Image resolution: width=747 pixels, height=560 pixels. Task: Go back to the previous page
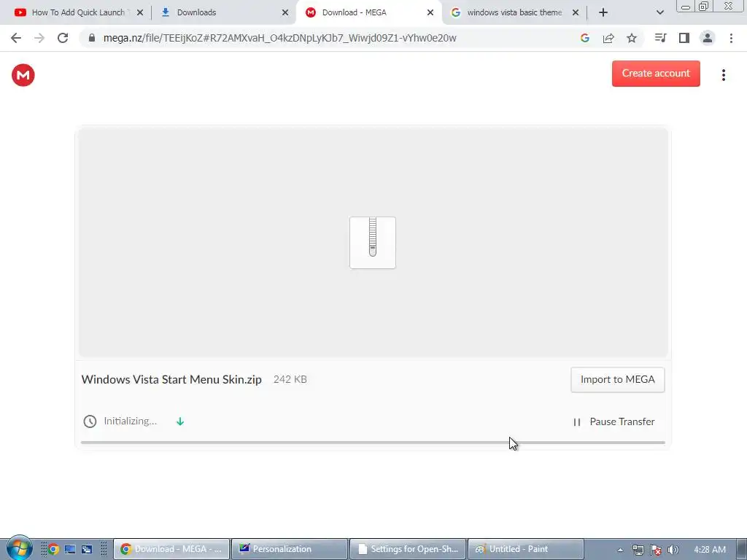point(16,38)
